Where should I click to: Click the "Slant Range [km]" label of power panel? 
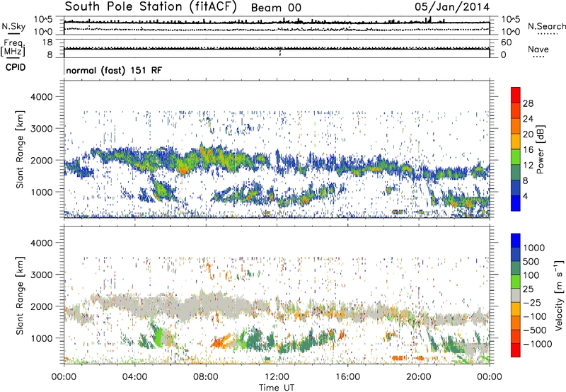(20, 149)
